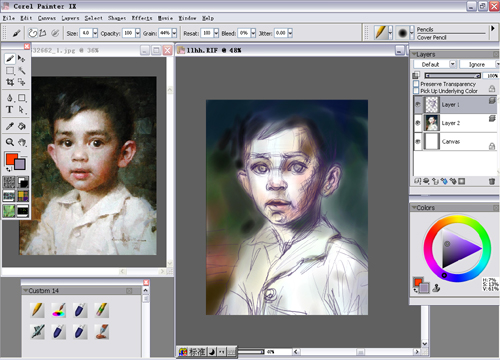Select the Grabber hand tool

pyautogui.click(x=22, y=142)
